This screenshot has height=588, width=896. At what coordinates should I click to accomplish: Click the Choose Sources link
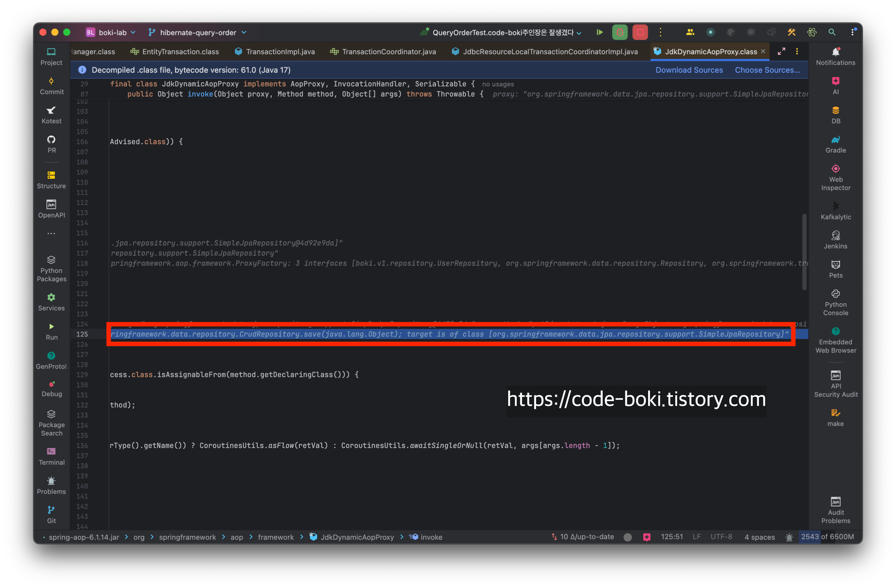click(x=767, y=70)
